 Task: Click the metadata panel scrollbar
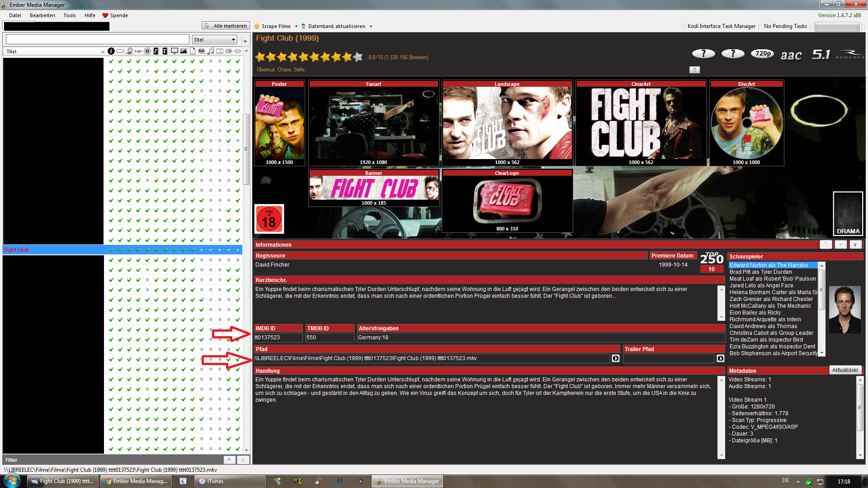[x=860, y=407]
